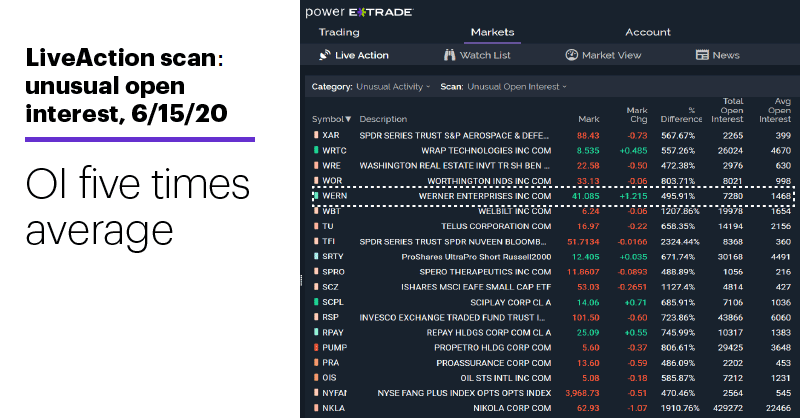Click the 43866 total open interest value
800x418 pixels.
tap(730, 317)
